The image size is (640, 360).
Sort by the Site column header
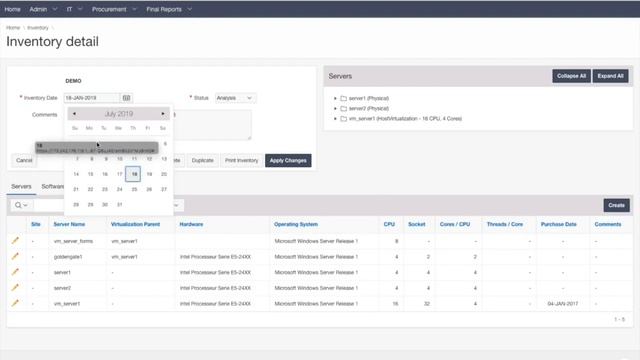point(36,224)
